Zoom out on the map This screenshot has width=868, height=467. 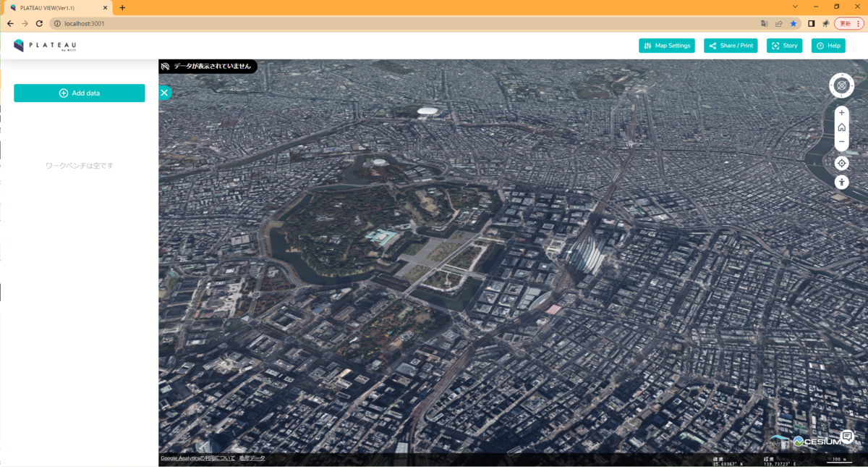pyautogui.click(x=841, y=142)
